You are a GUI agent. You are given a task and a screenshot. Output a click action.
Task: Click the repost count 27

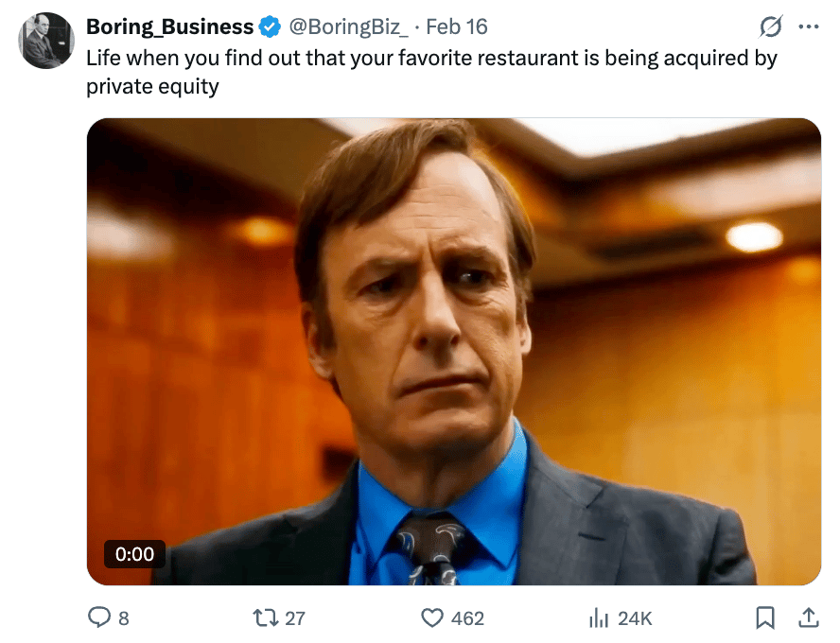pos(295,618)
